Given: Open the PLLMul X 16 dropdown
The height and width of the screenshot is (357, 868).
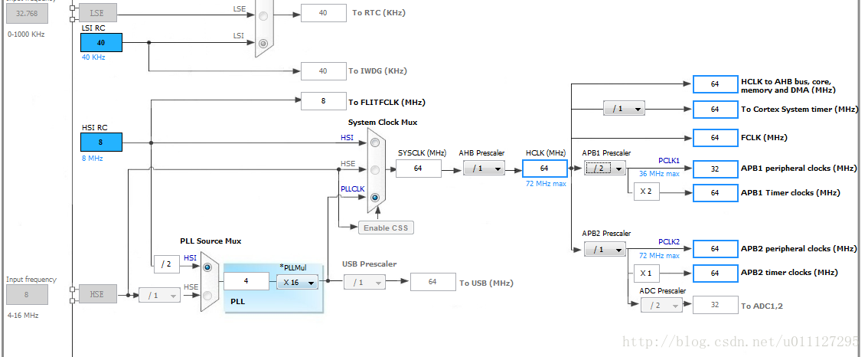Looking at the screenshot, I should coord(298,282).
